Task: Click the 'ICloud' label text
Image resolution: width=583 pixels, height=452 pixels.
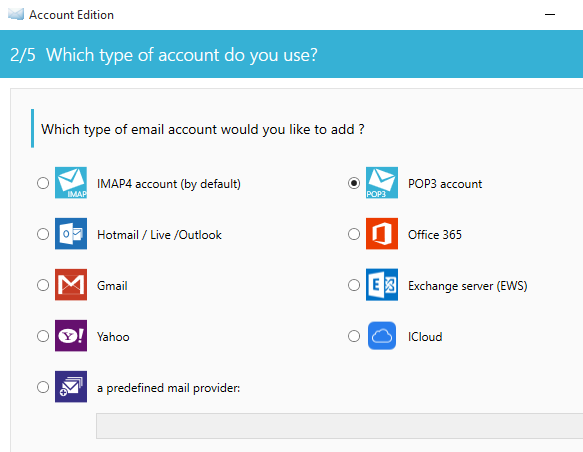Action: point(425,336)
